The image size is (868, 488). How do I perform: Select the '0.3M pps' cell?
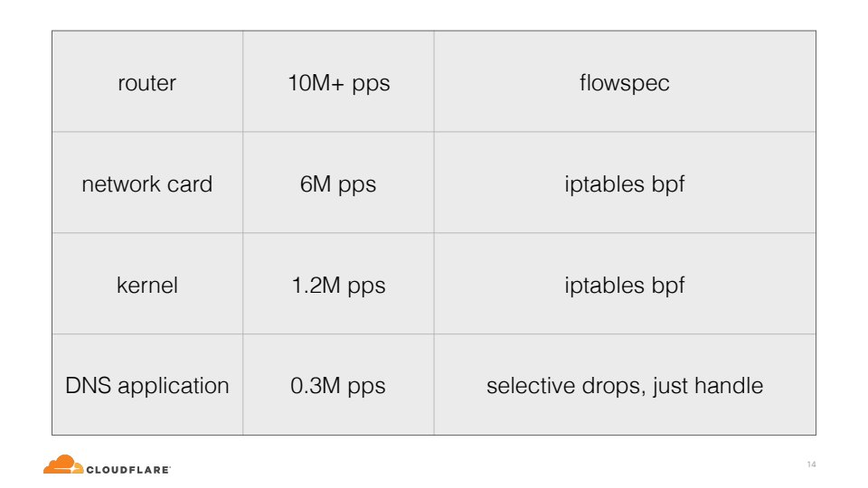[338, 386]
